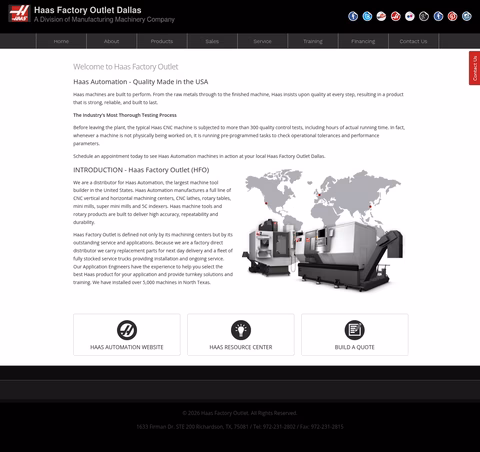Open the Facebook icon beside the Twitter icon
The image size is (480, 452).
coord(353,16)
